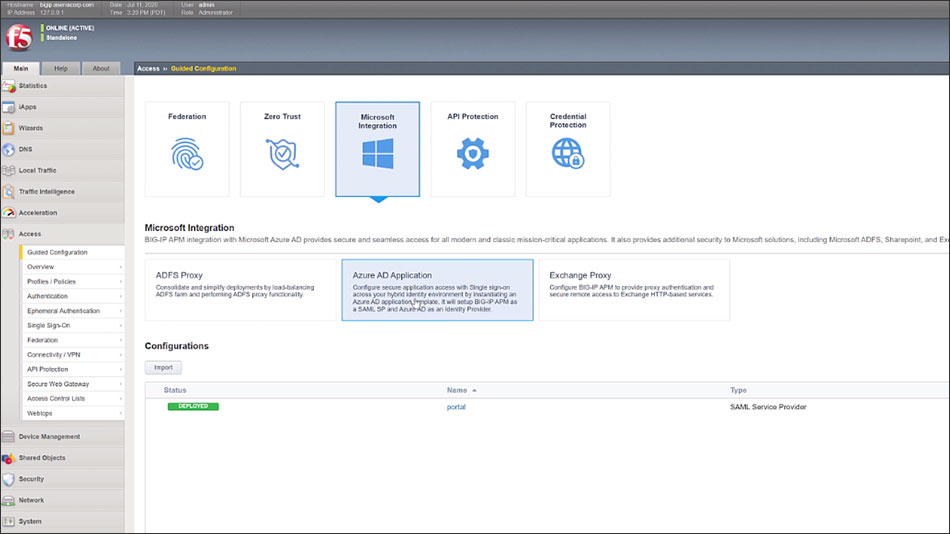Expand the Connectivity / VPN submenu arrow
Viewport: 950px width, 534px height.
(121, 355)
